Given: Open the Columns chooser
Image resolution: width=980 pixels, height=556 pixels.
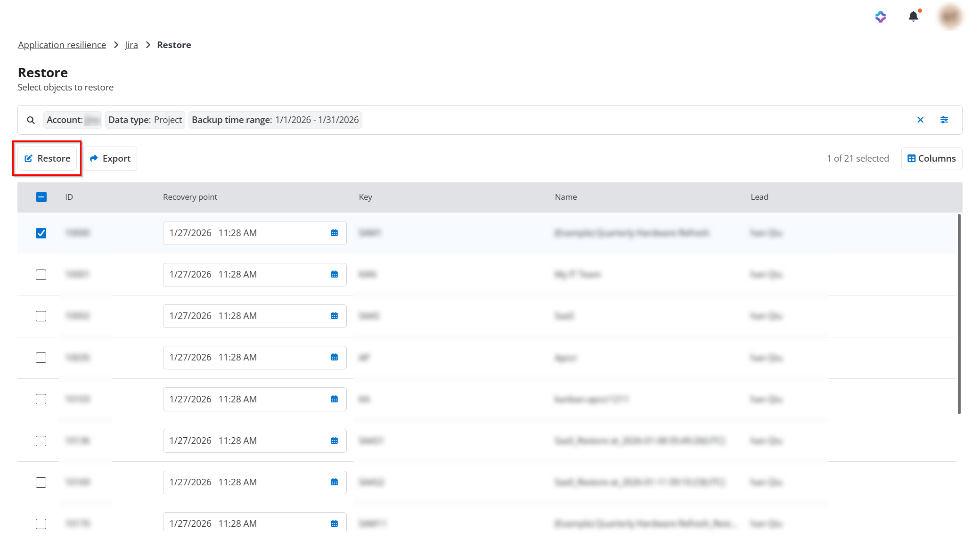Looking at the screenshot, I should tap(931, 158).
